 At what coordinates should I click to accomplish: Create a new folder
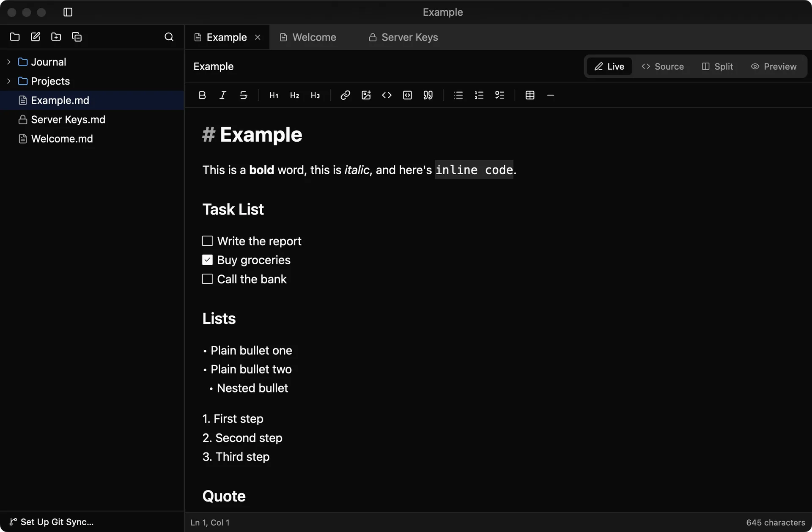tap(56, 37)
